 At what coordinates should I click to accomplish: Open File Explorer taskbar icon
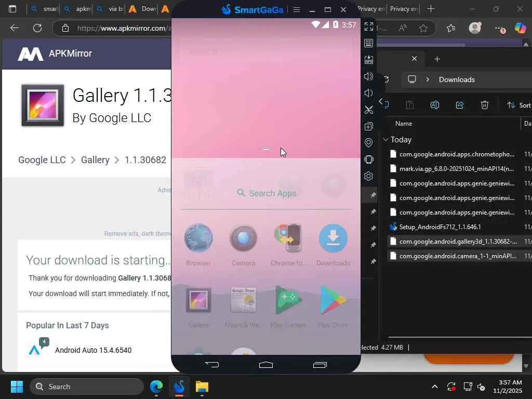coord(202,387)
